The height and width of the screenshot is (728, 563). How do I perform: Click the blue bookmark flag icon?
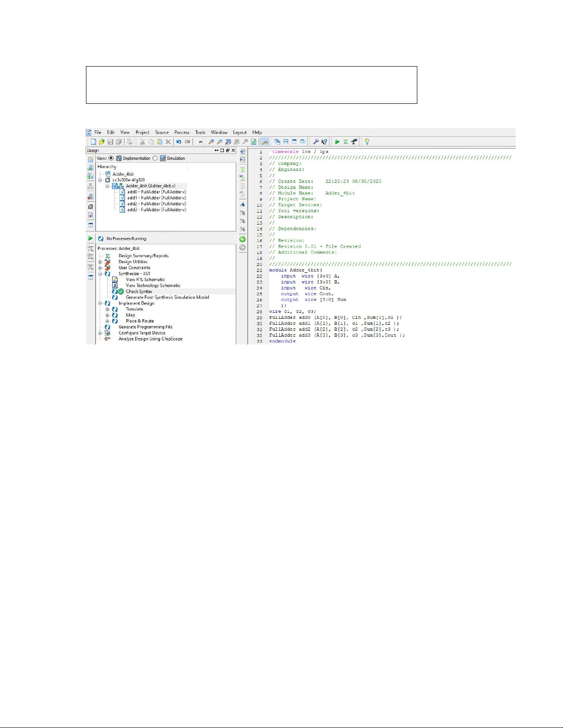[243, 204]
